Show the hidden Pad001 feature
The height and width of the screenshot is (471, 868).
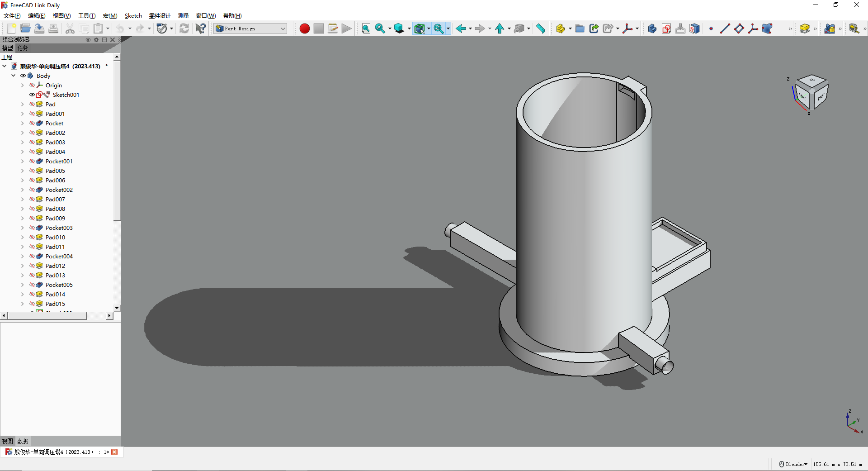coord(32,114)
